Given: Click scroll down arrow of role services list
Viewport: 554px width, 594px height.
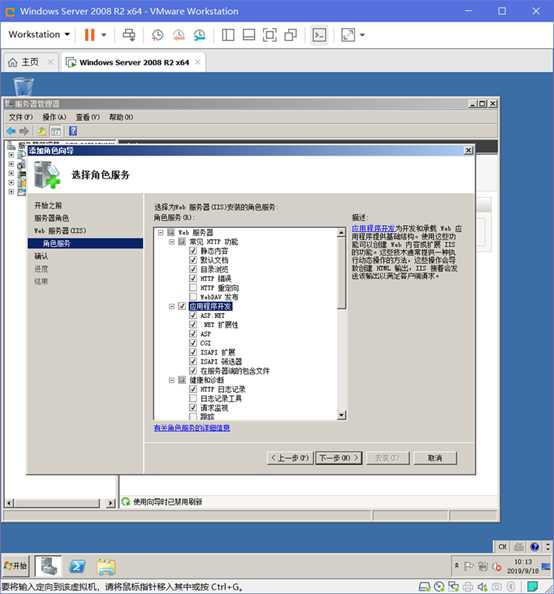Looking at the screenshot, I should pos(341,415).
